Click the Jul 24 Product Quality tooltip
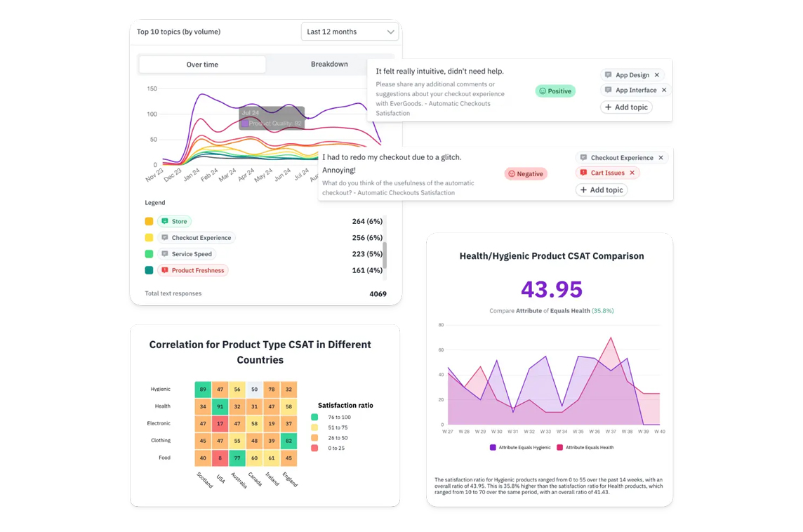803x532 pixels. [x=272, y=119]
